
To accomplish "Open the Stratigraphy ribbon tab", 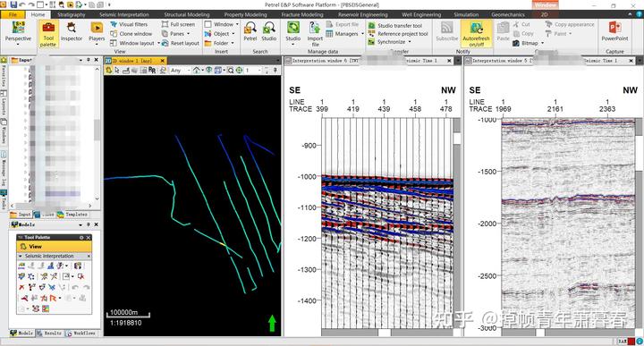I will tap(71, 14).
